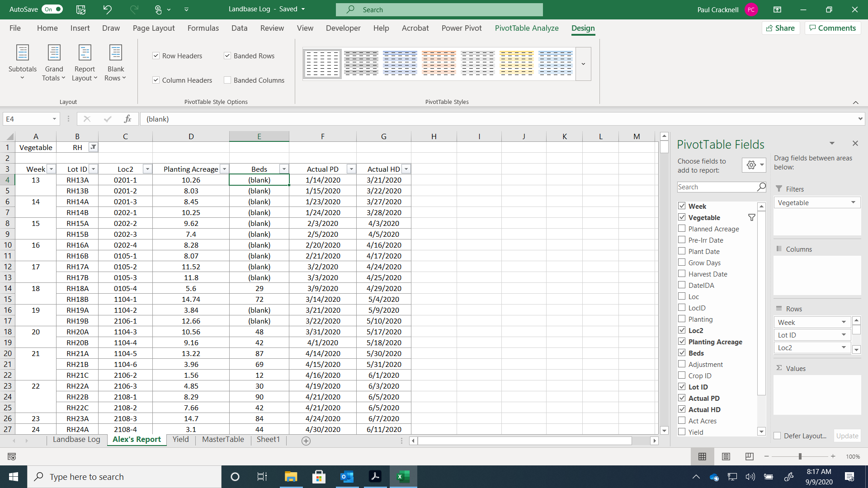Viewport: 868px width, 488px height.
Task: Click the Vegetable field filter funnel icon
Action: pyautogui.click(x=751, y=217)
